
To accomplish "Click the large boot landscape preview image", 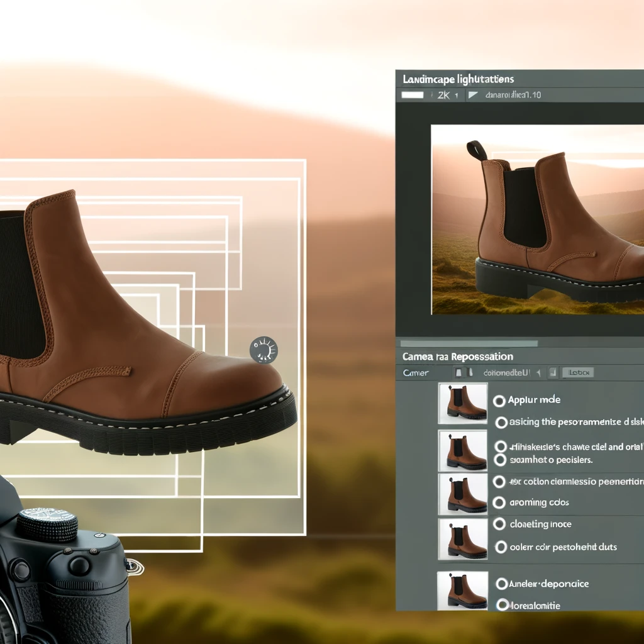I will click(538, 219).
